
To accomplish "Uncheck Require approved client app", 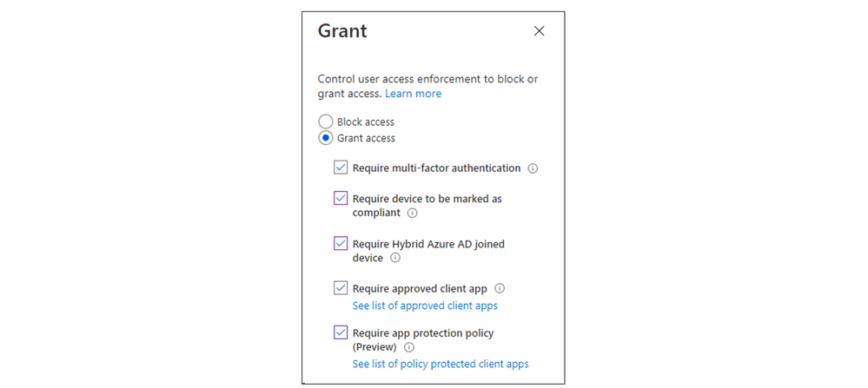I will pos(341,288).
